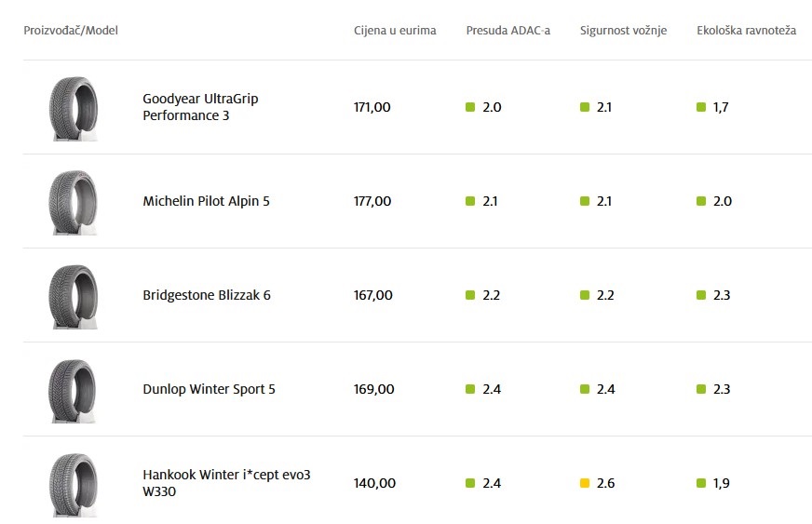Screen dimensions: 812x524
Task: Sort by Ekološka ravnoteža column header
Action: pos(746,31)
